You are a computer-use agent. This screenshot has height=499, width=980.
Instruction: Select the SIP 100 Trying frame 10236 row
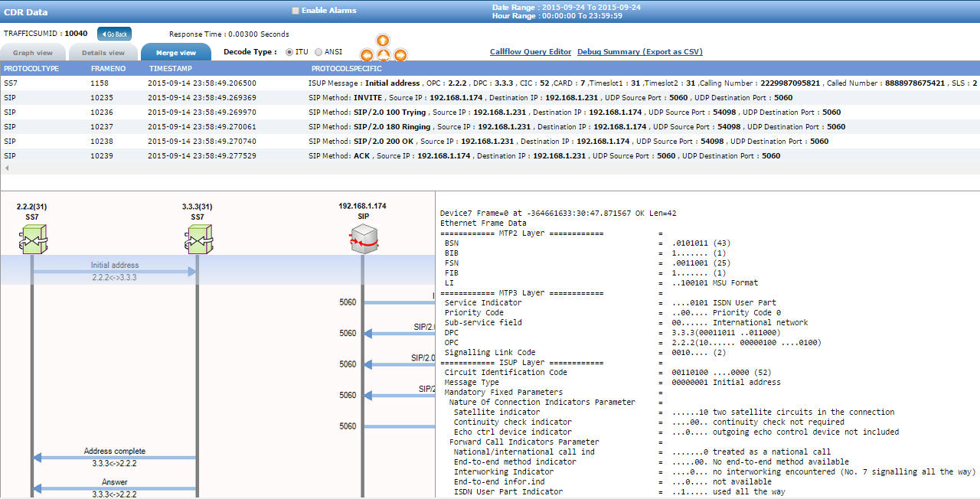click(490, 112)
